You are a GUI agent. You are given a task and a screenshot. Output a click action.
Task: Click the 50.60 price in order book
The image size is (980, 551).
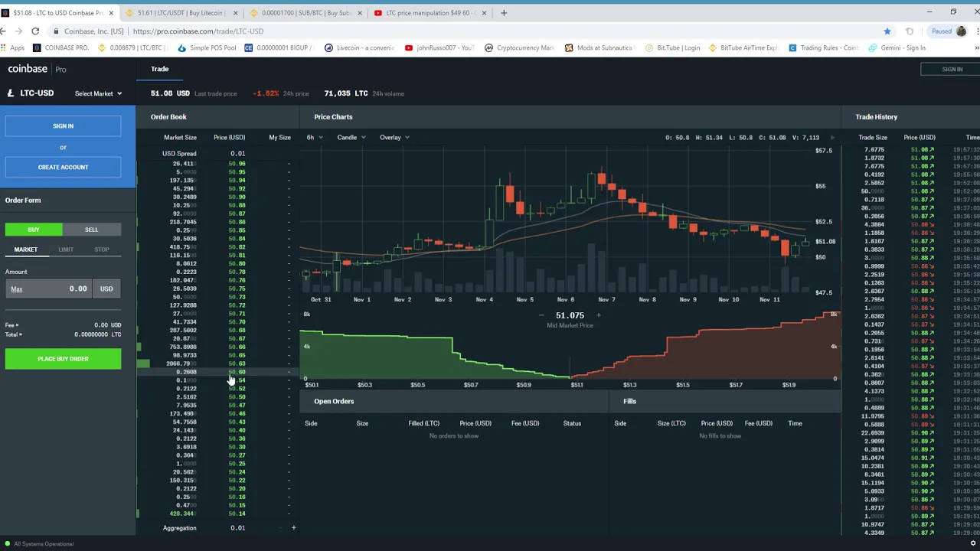(x=237, y=372)
